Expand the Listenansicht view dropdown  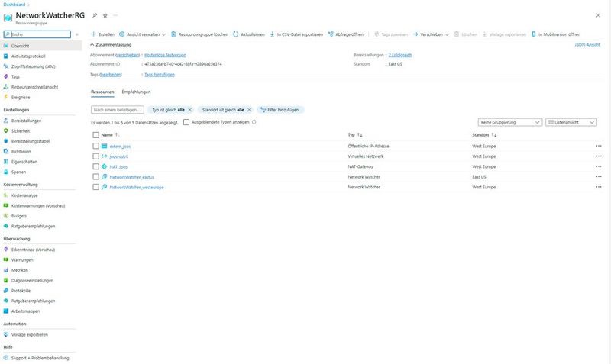coord(571,122)
